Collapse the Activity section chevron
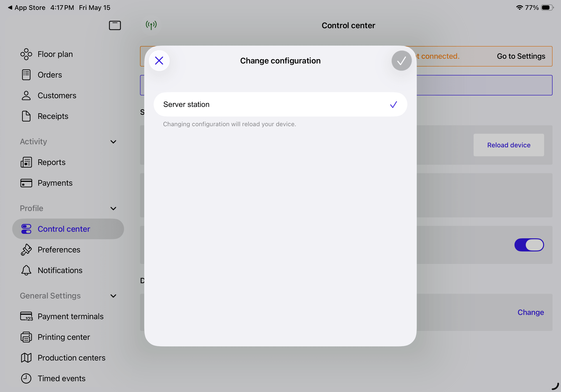 [x=113, y=142]
